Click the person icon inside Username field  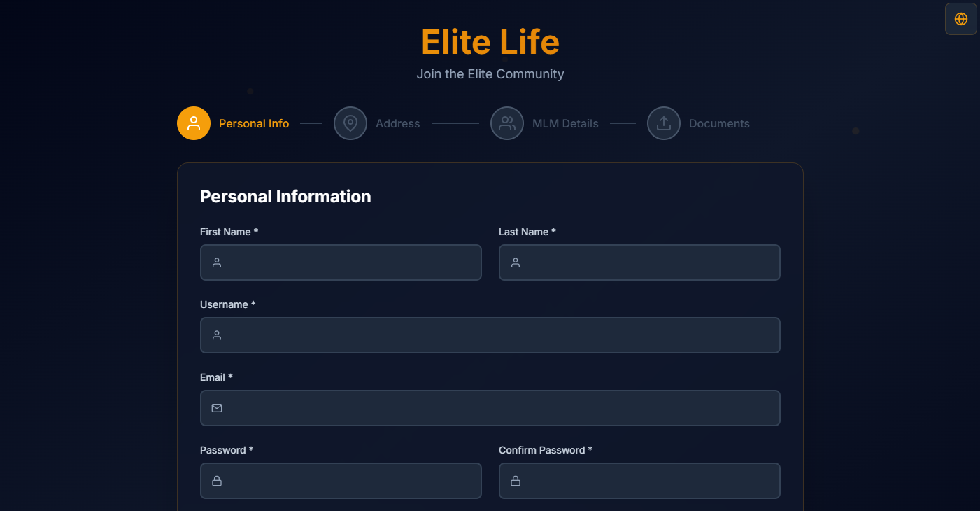217,335
